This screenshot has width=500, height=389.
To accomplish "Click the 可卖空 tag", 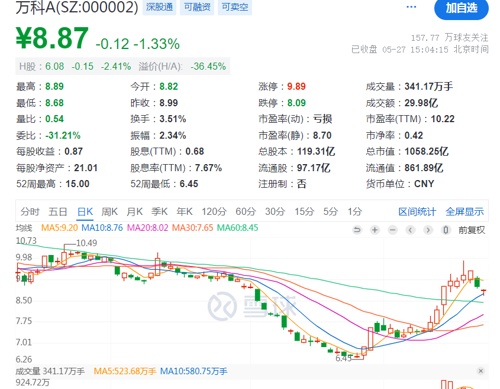I will (x=235, y=7).
